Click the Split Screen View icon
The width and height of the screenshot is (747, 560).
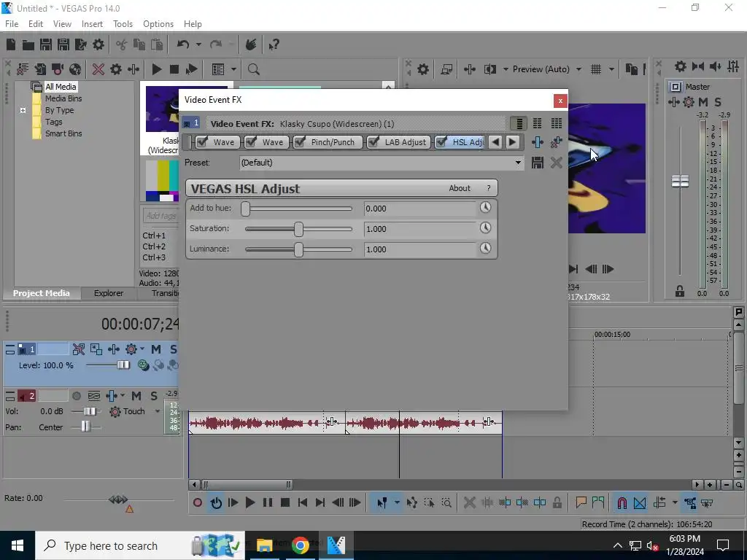click(x=489, y=69)
